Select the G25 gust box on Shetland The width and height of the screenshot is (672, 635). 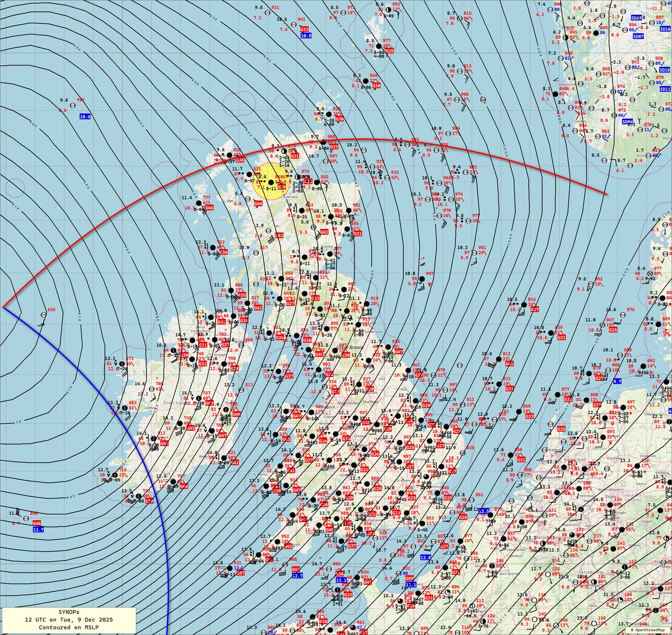click(x=390, y=50)
